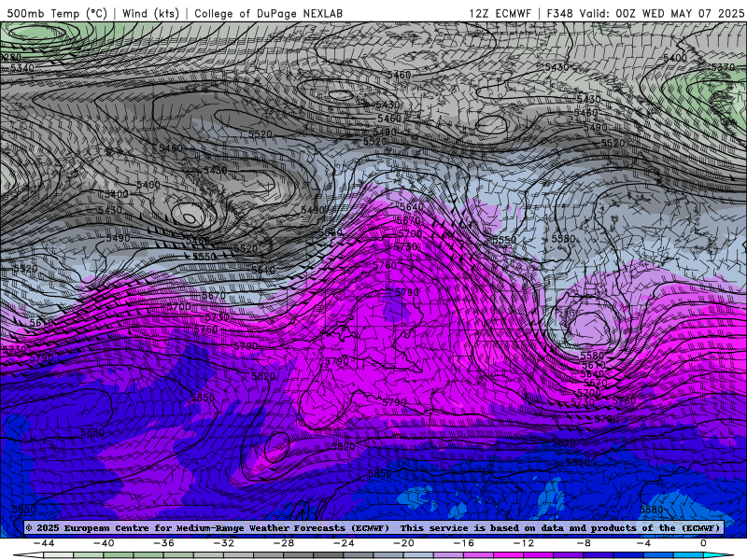Click the -32 colorbar temperature label
The image size is (747, 560).
tap(223, 543)
